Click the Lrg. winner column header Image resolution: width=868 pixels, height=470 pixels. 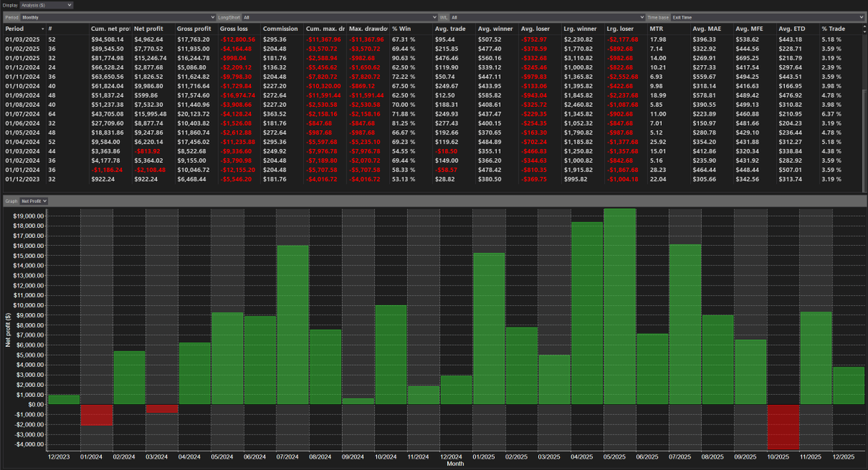(x=583, y=29)
